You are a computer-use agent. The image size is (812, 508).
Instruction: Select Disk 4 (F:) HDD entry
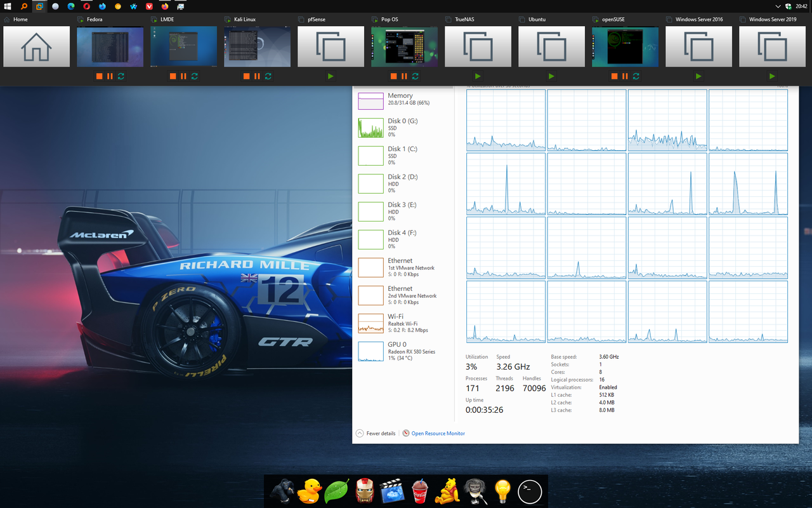[x=403, y=239]
